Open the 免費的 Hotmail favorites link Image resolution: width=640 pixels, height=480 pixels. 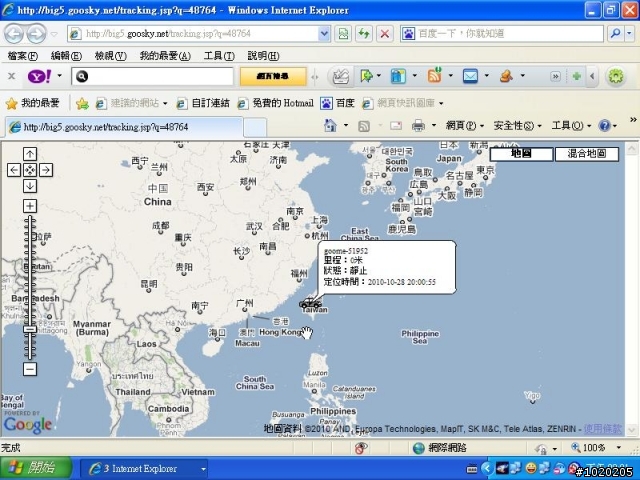276,104
